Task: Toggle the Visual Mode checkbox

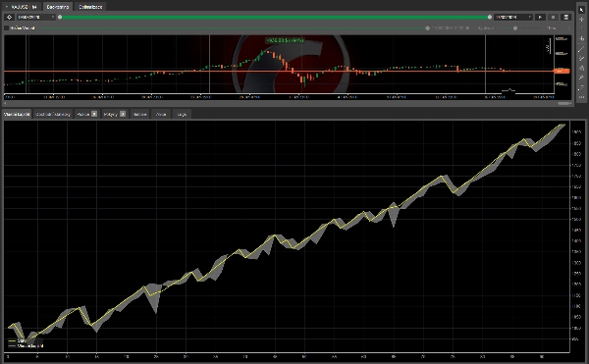Action: [7, 28]
